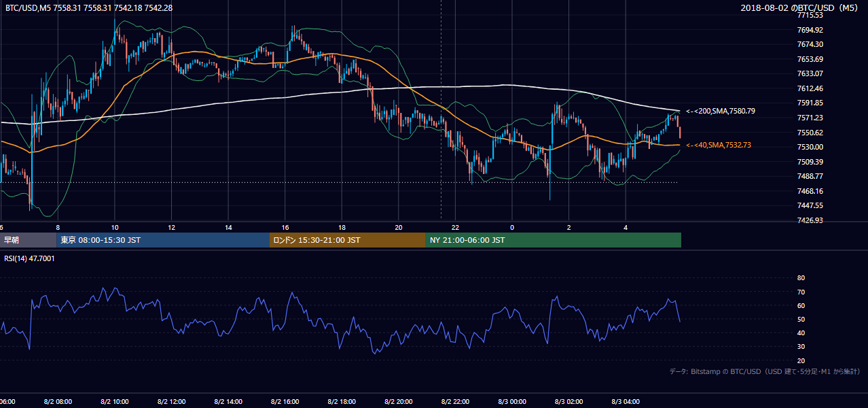Click the 7426.93 price axis label
The width and height of the screenshot is (868, 408).
pos(810,220)
